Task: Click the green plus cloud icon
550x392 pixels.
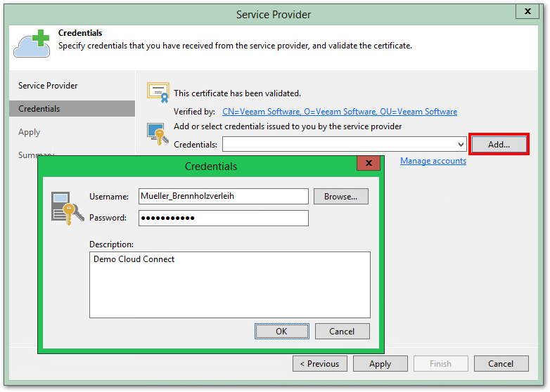Action: click(x=33, y=43)
